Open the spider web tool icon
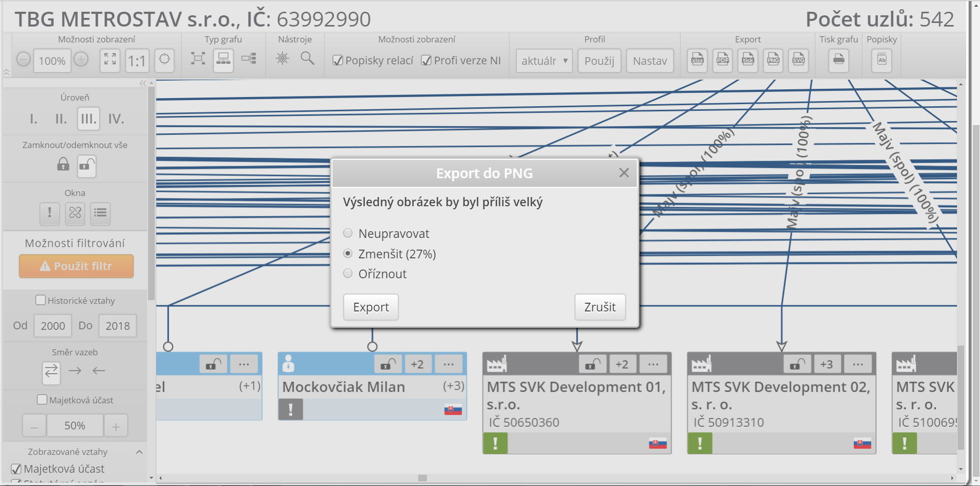This screenshot has width=980, height=486. pyautogui.click(x=282, y=58)
